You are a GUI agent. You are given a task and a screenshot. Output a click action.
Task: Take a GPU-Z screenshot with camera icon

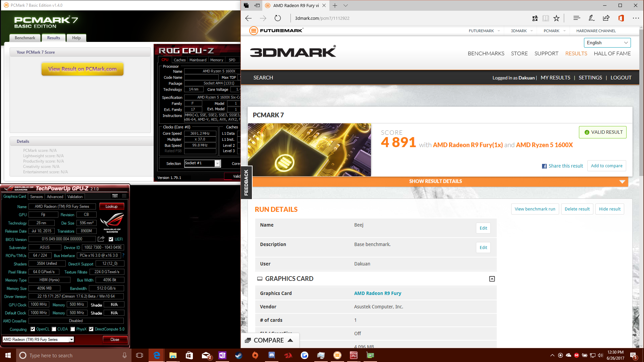[115, 196]
